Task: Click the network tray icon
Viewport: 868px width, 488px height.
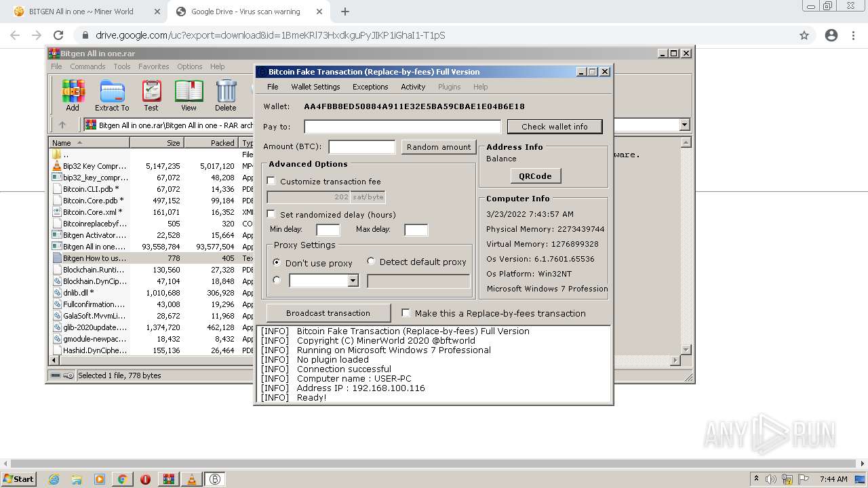Action: point(787,479)
